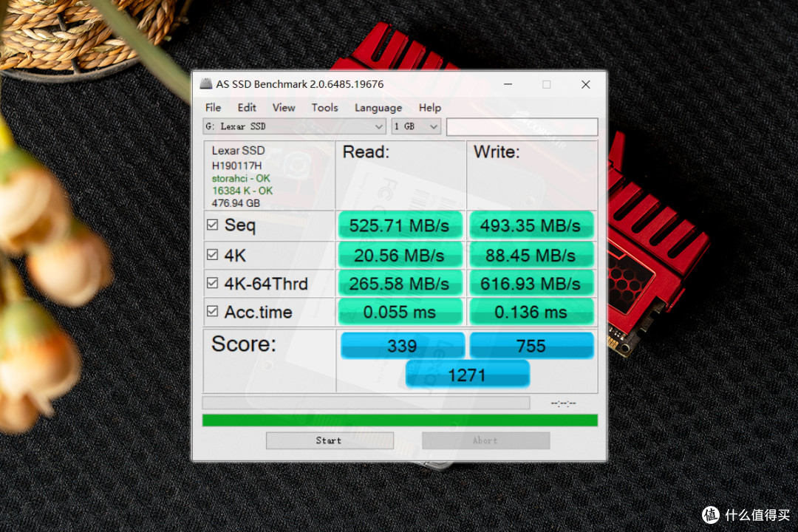
Task: Click the green progress bar
Action: [400, 420]
